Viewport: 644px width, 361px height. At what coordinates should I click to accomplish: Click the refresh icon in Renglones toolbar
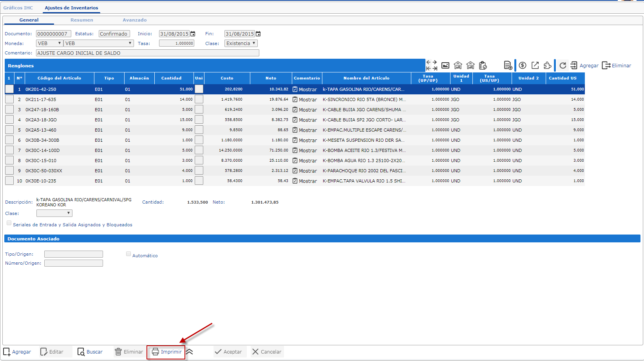(563, 65)
